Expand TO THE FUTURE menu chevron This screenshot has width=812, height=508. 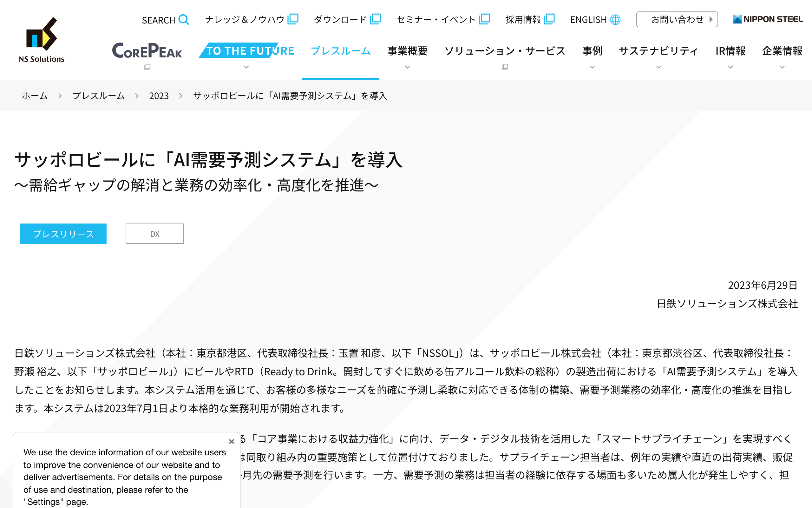click(246, 67)
